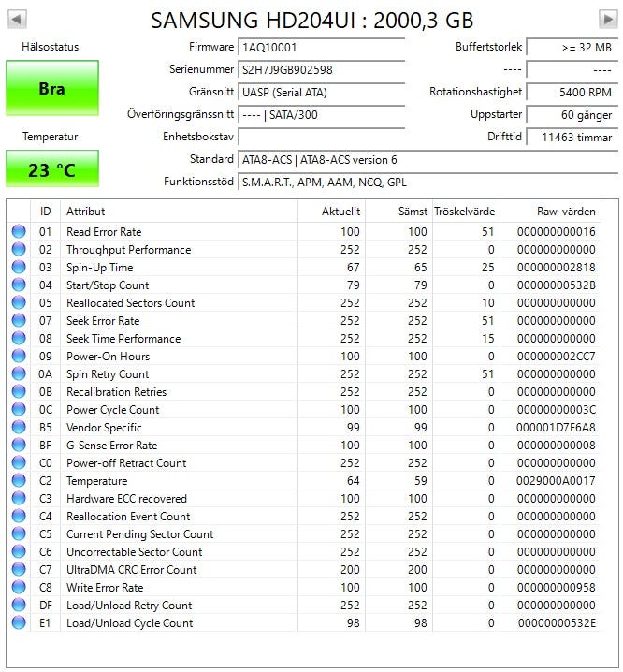Click the green Bra health status button

point(51,89)
